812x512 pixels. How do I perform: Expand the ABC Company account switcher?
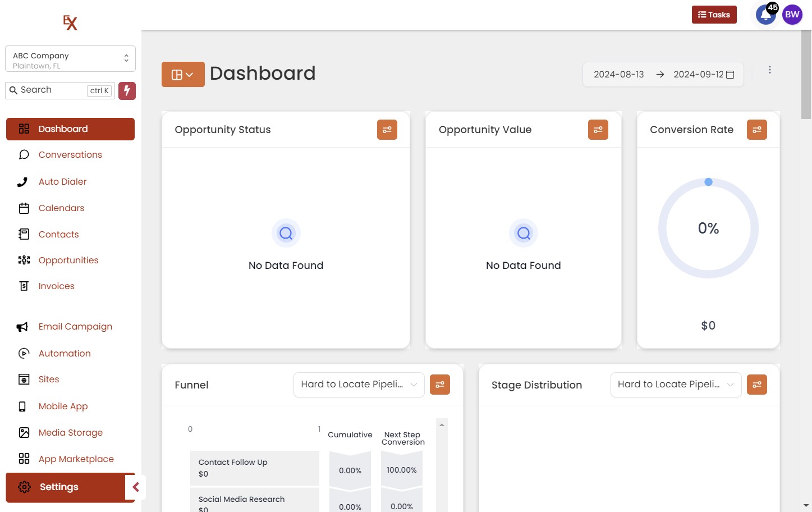(x=70, y=59)
